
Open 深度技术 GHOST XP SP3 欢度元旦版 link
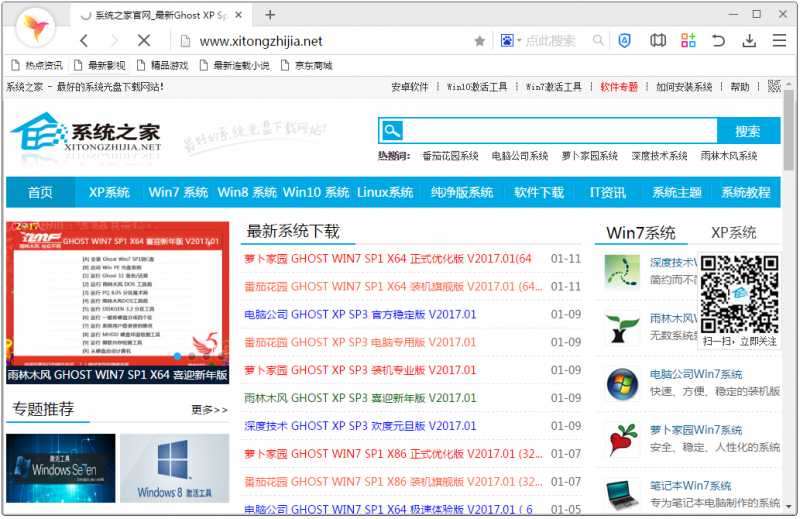coord(360,426)
